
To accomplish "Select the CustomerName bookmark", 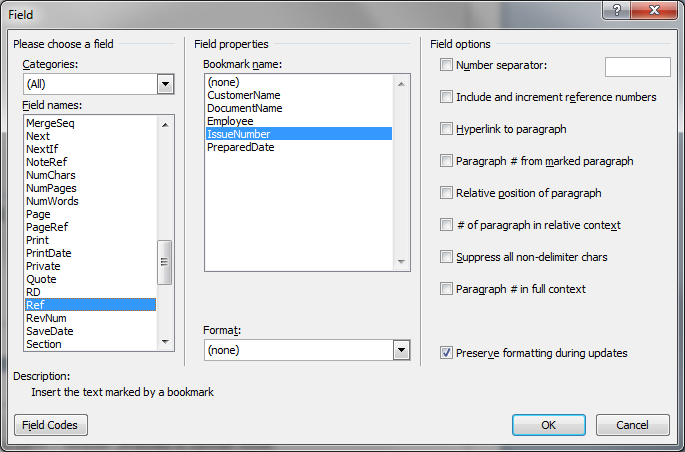I will [299, 95].
